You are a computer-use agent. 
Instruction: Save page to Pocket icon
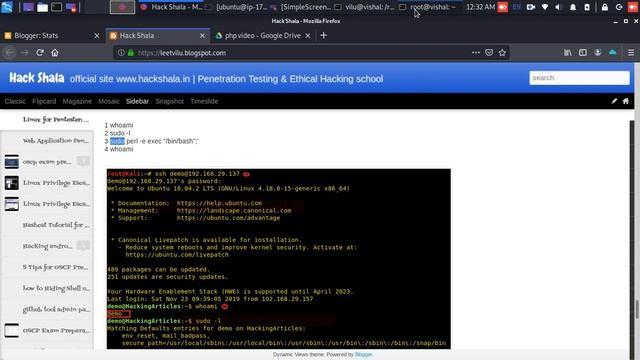(x=489, y=53)
